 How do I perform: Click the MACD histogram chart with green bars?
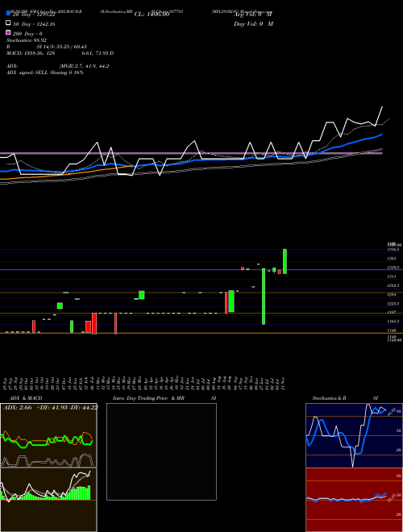(x=48, y=500)
